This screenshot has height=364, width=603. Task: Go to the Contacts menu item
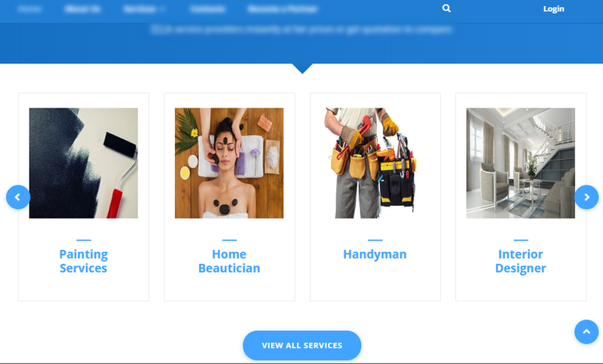tap(207, 9)
